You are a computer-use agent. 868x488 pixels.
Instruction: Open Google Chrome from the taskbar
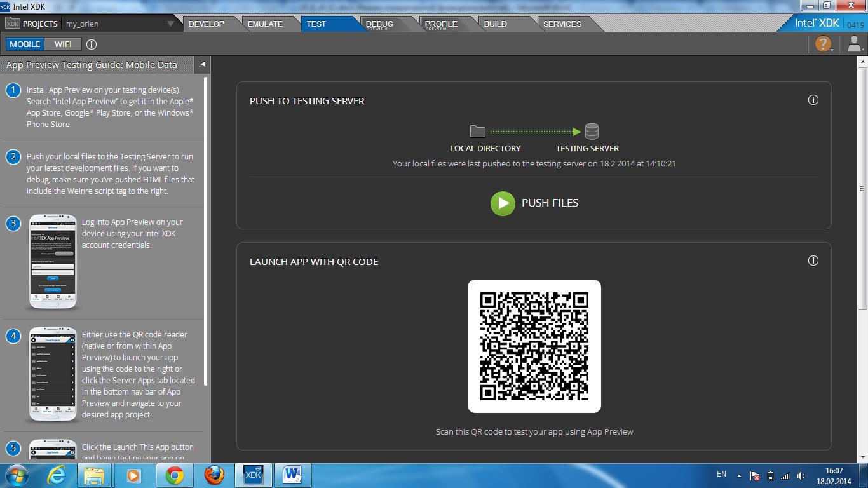coord(174,475)
